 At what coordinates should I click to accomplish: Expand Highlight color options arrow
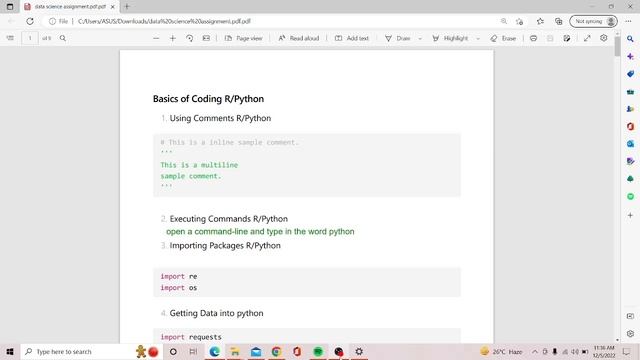[x=478, y=38]
